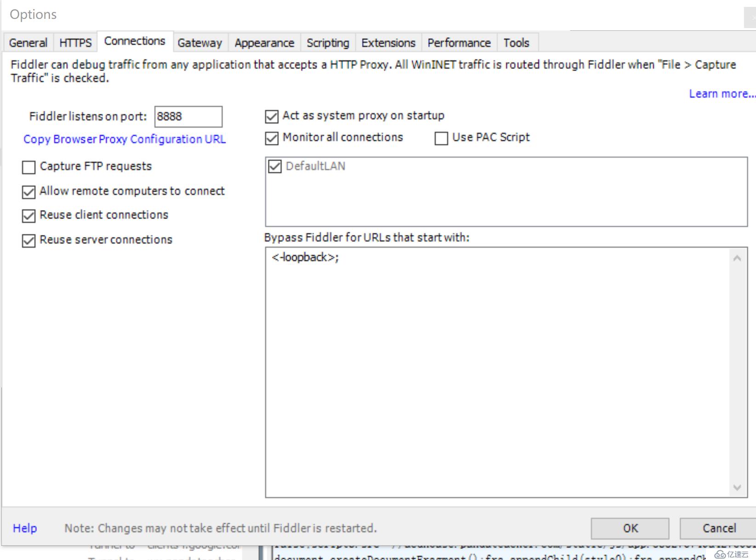
Task: Open the Performance tab
Action: pyautogui.click(x=459, y=43)
